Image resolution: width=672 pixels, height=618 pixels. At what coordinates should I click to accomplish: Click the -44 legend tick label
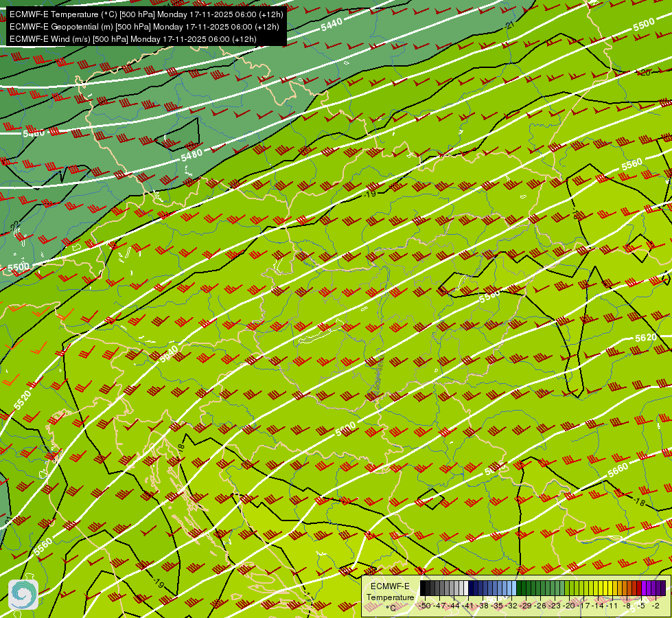[454, 606]
